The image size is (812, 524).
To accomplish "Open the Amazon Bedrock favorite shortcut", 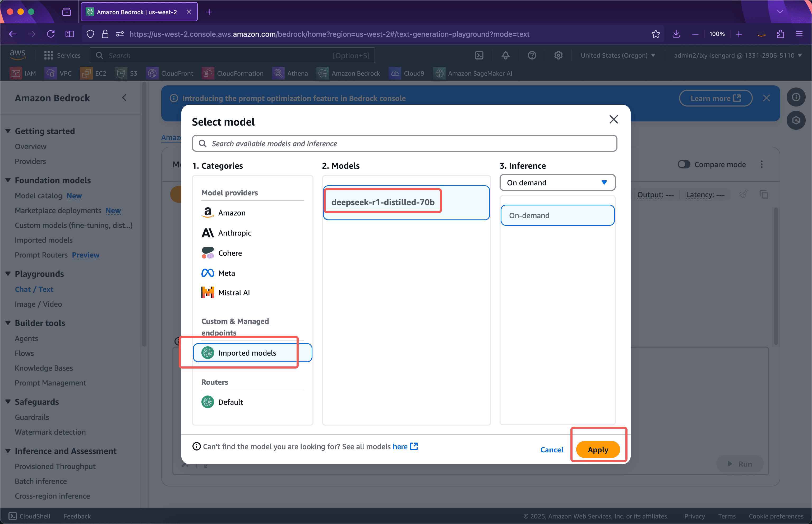I will (348, 73).
